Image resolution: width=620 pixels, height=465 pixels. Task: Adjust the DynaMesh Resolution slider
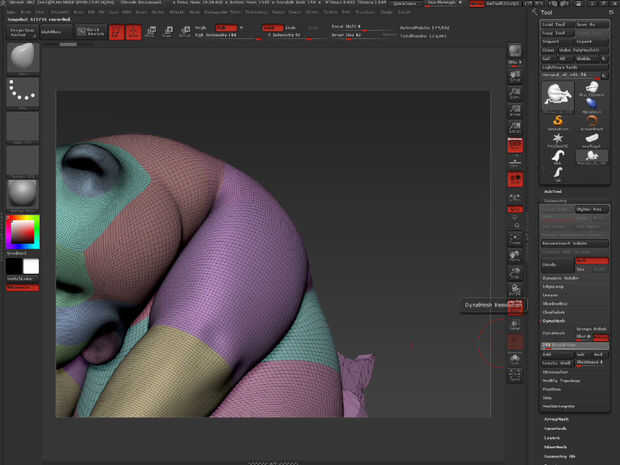coord(575,346)
